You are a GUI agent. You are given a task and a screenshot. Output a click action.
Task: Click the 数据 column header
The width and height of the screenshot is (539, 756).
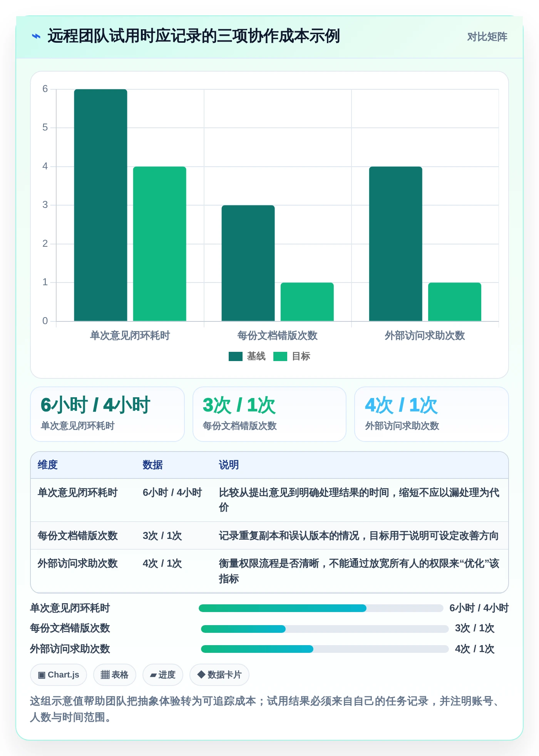click(x=153, y=465)
